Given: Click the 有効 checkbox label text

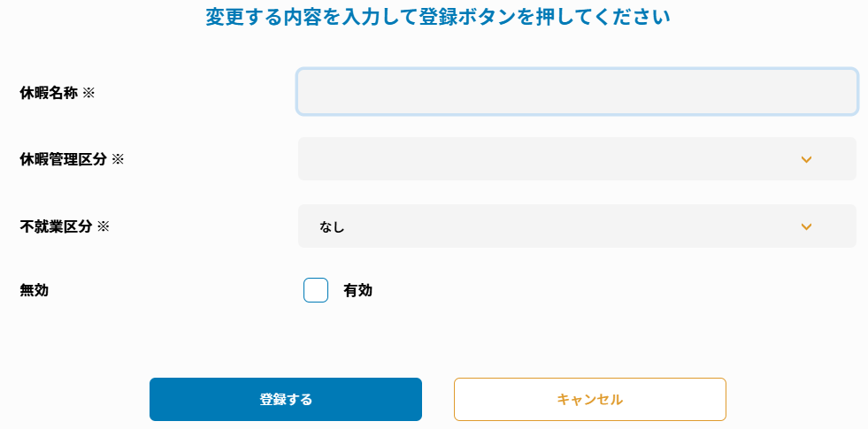Looking at the screenshot, I should [x=357, y=290].
